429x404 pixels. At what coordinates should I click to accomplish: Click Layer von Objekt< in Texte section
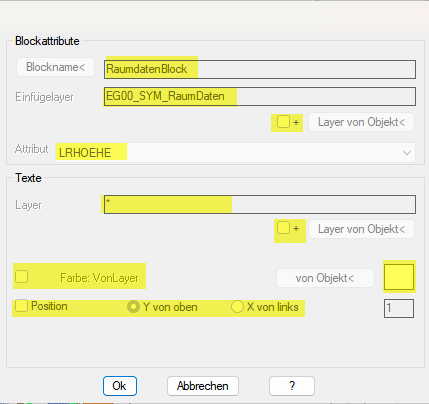361,229
